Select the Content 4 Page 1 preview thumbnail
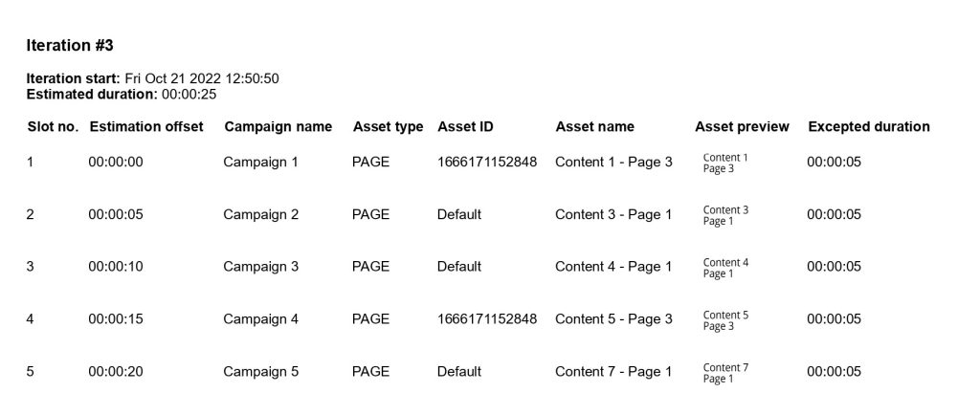The height and width of the screenshot is (393, 980). click(x=725, y=268)
